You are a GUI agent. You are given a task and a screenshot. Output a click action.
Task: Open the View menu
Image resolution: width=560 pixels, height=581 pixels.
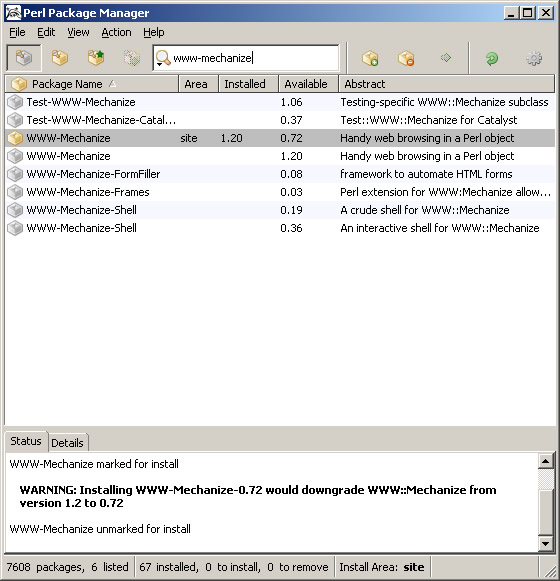click(x=78, y=33)
